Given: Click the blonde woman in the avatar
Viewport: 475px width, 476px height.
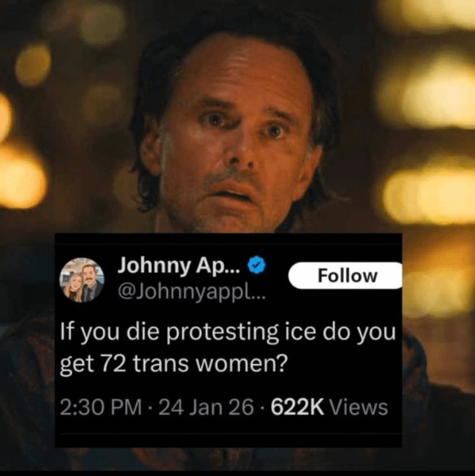Looking at the screenshot, I should tap(73, 287).
